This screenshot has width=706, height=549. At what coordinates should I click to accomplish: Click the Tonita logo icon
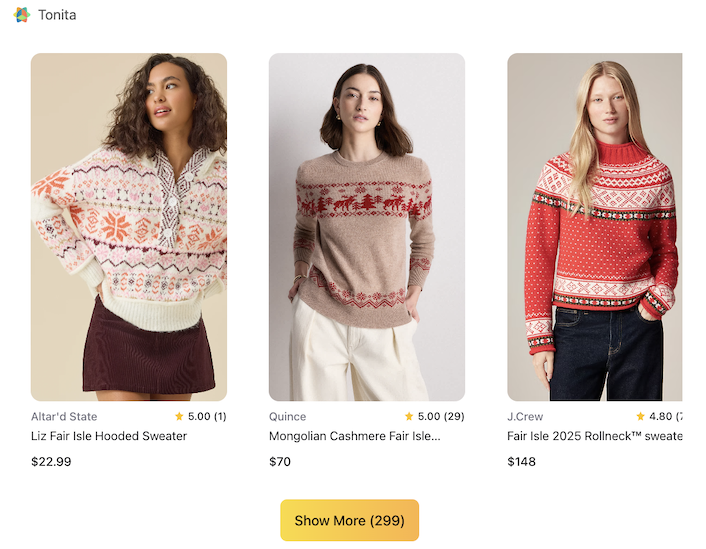pos(22,15)
